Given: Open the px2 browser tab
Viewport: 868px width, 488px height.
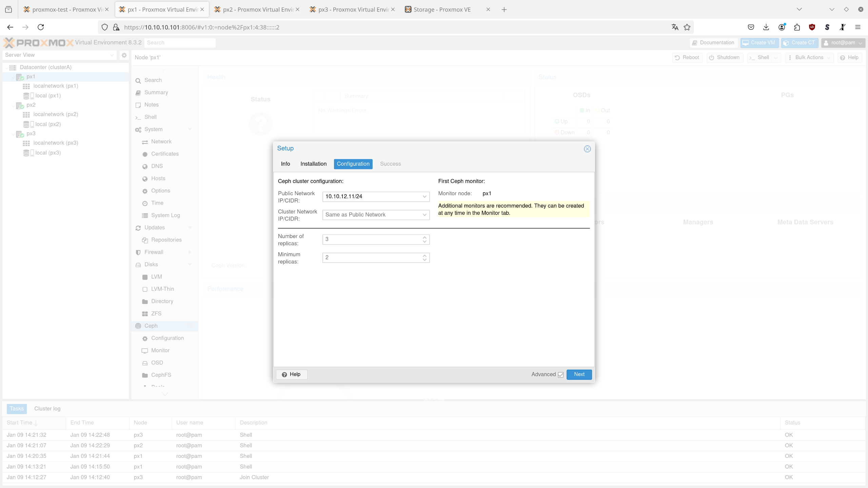Looking at the screenshot, I should 257,9.
